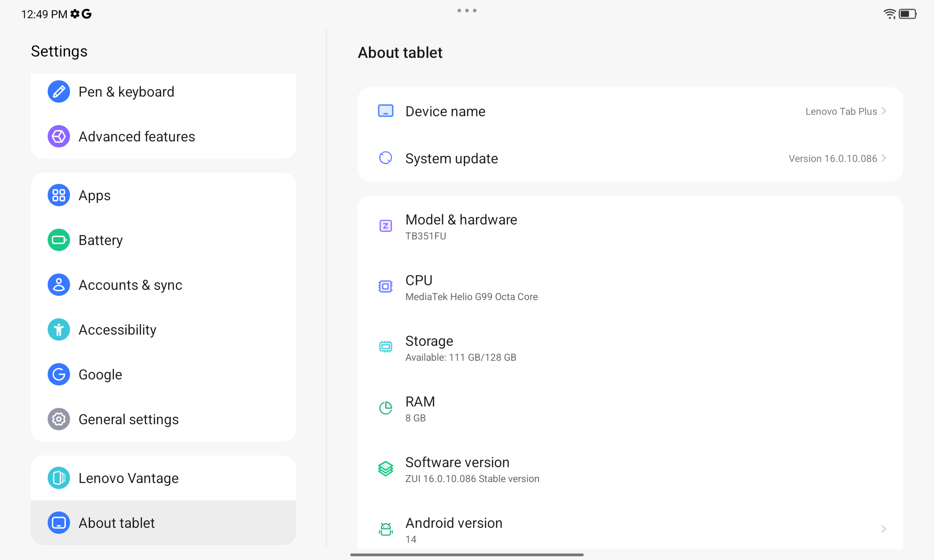The height and width of the screenshot is (560, 934).
Task: Tap the Software version layers icon
Action: (x=386, y=469)
